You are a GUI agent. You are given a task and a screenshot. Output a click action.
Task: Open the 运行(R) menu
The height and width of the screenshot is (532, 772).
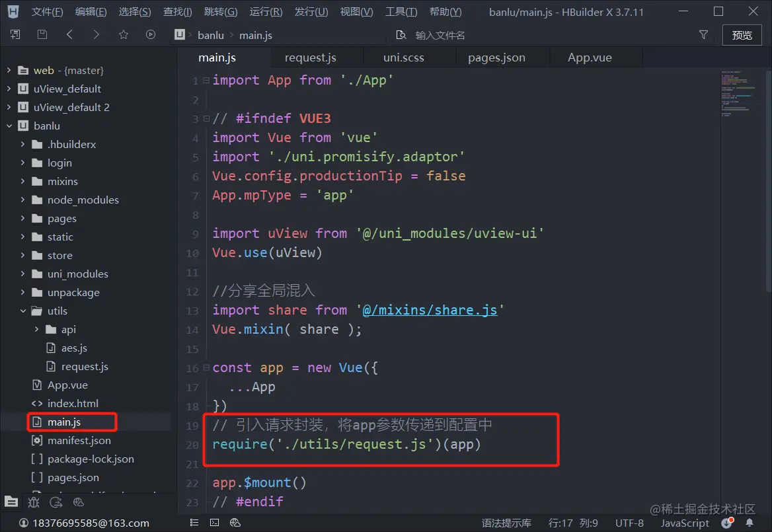click(266, 12)
